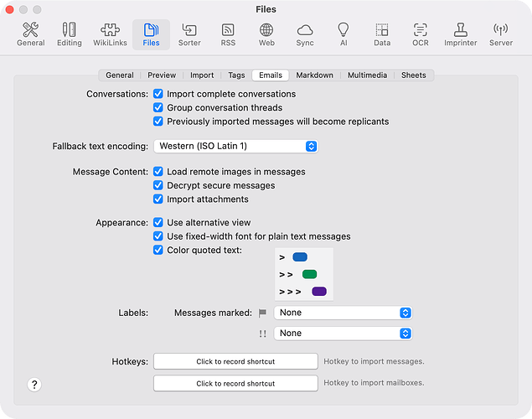Record the hotkey to import mailboxes
This screenshot has height=419, width=532.
point(235,383)
